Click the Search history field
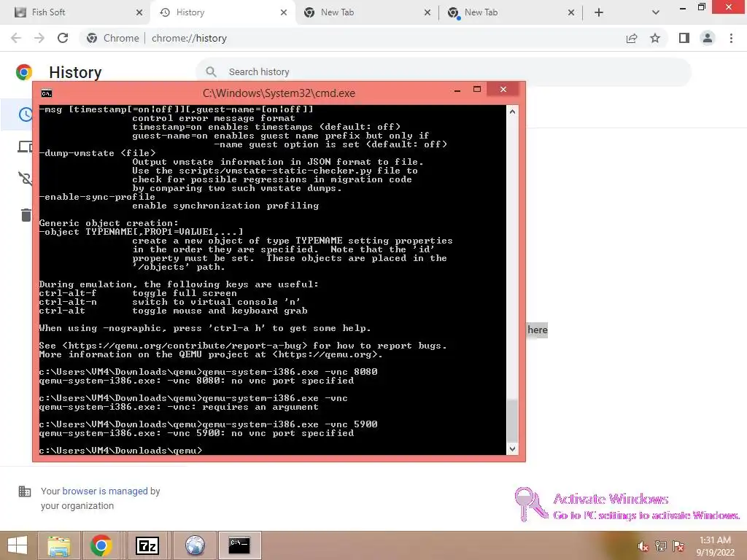The width and height of the screenshot is (747, 560). click(x=443, y=72)
